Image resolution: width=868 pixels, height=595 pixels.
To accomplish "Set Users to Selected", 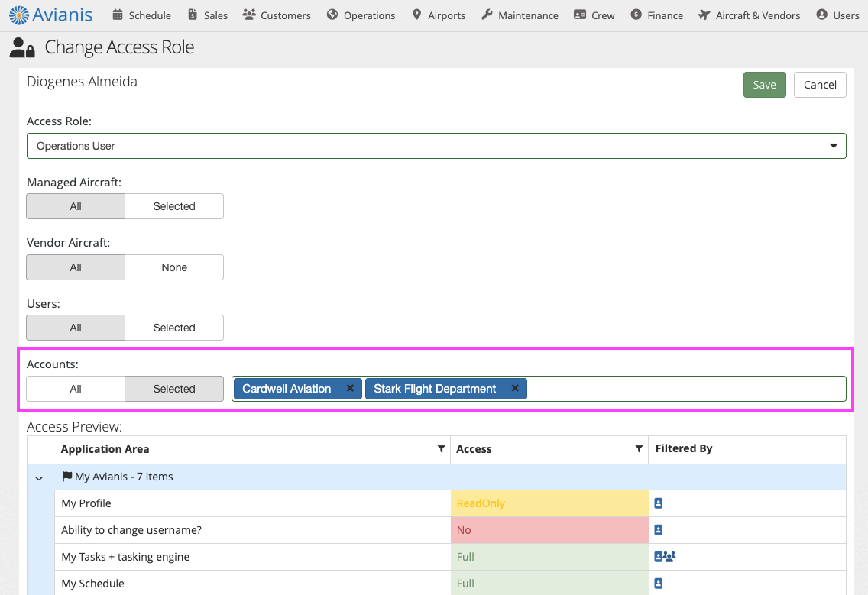I will [174, 328].
